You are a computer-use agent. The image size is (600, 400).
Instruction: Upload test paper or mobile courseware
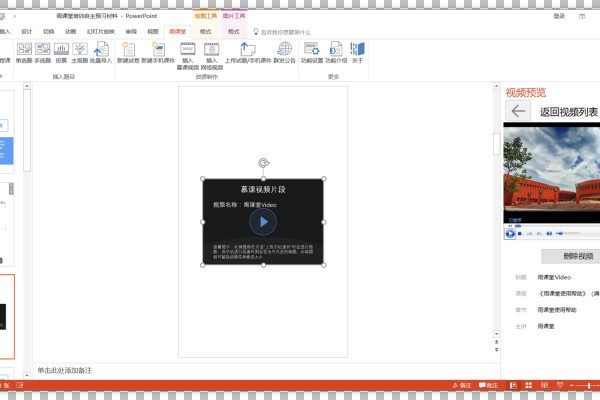[x=248, y=53]
